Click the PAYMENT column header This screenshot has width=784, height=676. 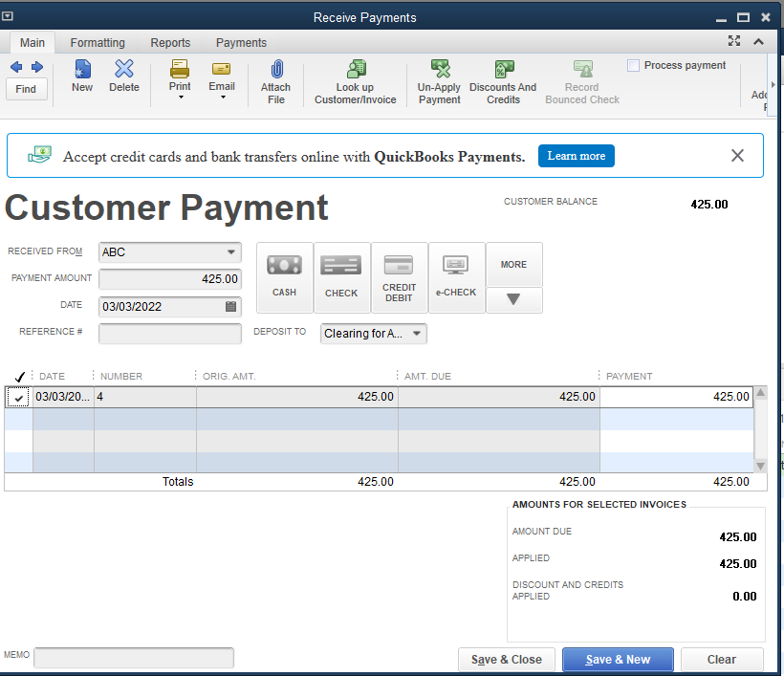coord(629,377)
